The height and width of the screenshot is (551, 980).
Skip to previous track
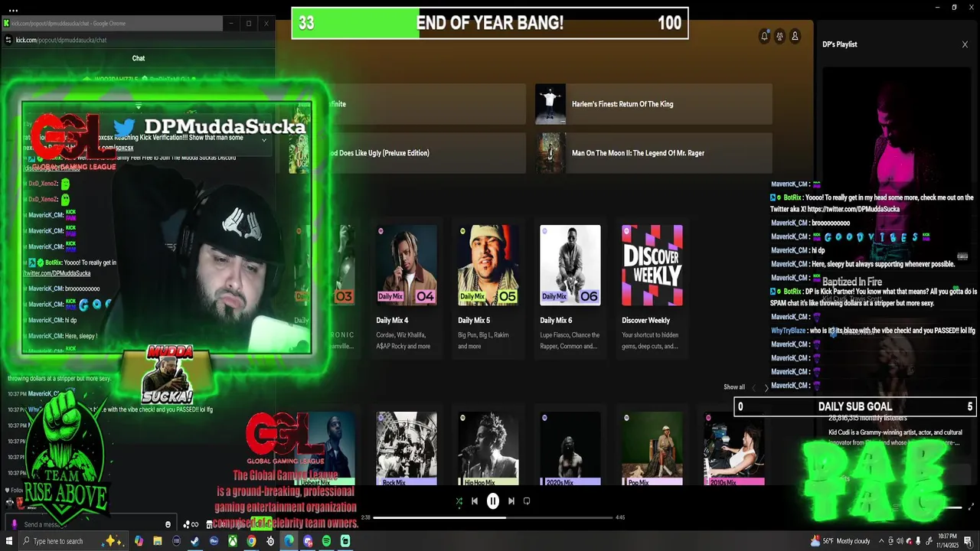tap(475, 501)
